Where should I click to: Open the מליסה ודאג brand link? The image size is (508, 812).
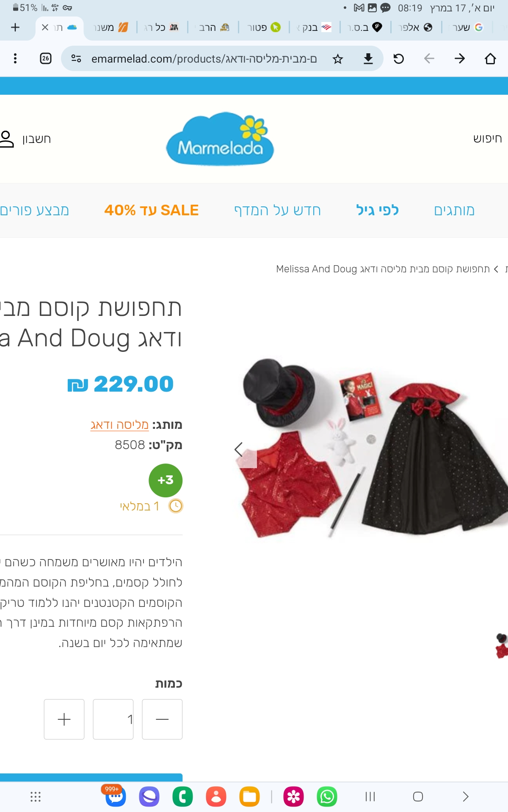pyautogui.click(x=119, y=425)
